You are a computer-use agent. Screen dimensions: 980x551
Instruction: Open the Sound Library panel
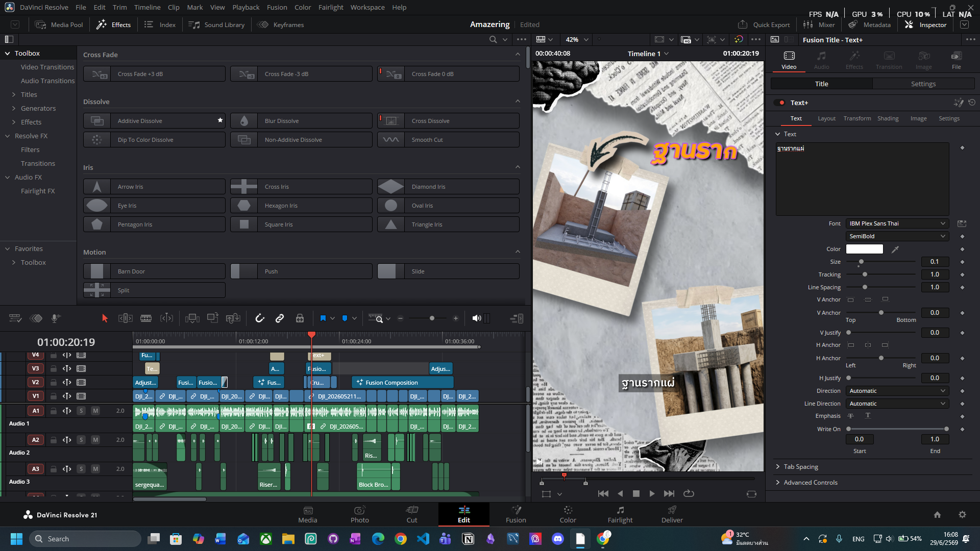click(x=216, y=24)
